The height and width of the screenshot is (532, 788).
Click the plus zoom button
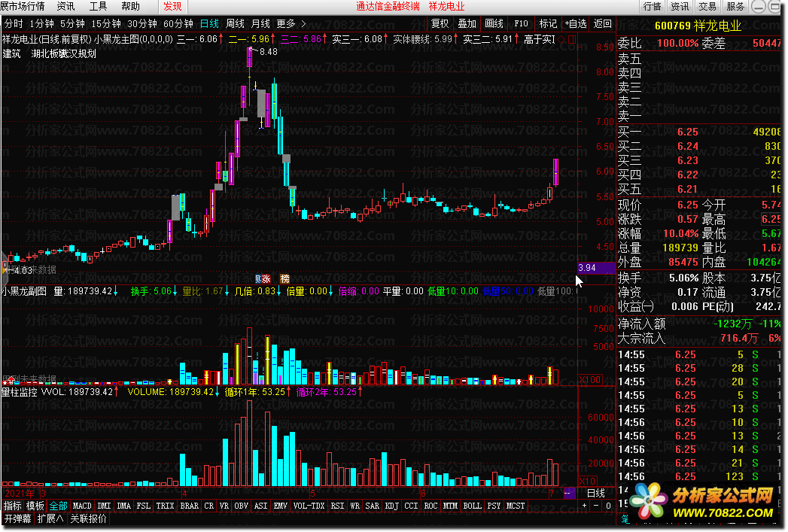pos(585,506)
